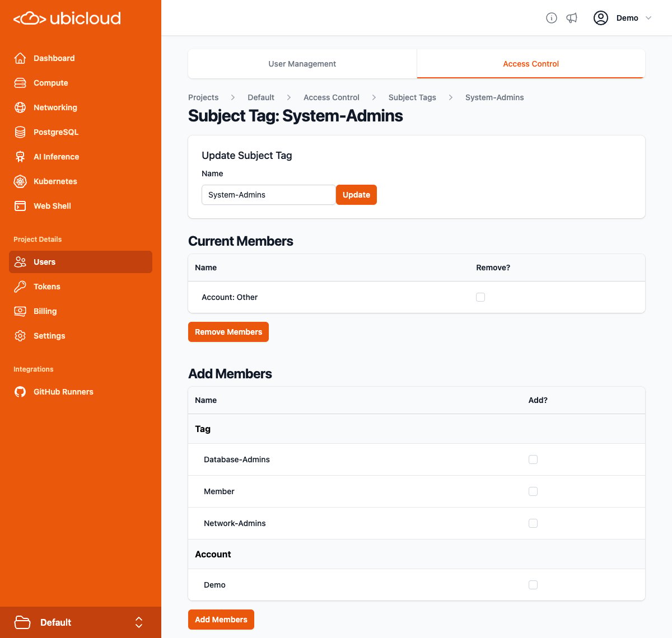Image resolution: width=672 pixels, height=638 pixels.
Task: Tick remove checkbox for Account: Other
Action: click(x=480, y=297)
